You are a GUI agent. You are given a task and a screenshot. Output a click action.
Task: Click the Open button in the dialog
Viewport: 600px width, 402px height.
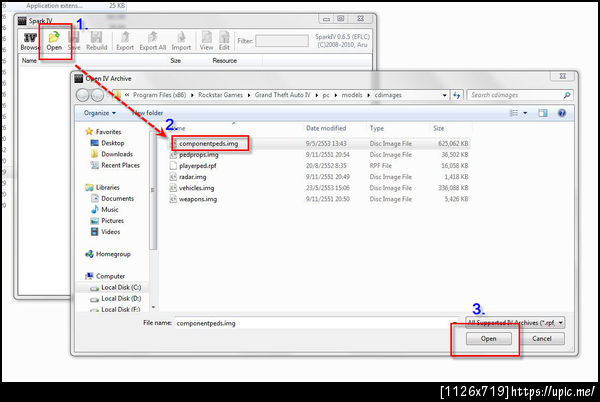coord(489,339)
